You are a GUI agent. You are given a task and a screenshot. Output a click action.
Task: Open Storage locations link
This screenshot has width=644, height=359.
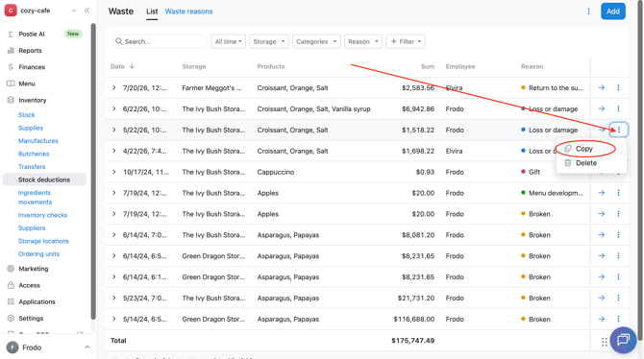pos(43,241)
